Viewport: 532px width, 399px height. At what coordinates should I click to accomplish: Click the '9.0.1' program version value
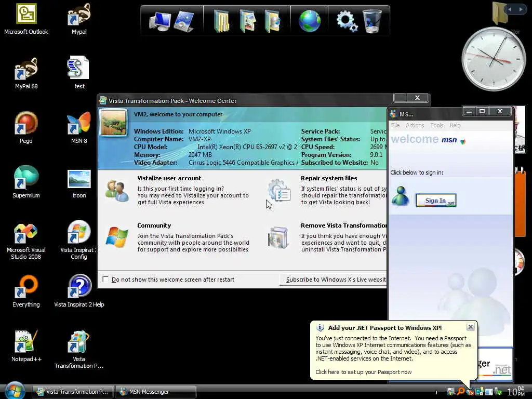tap(376, 155)
